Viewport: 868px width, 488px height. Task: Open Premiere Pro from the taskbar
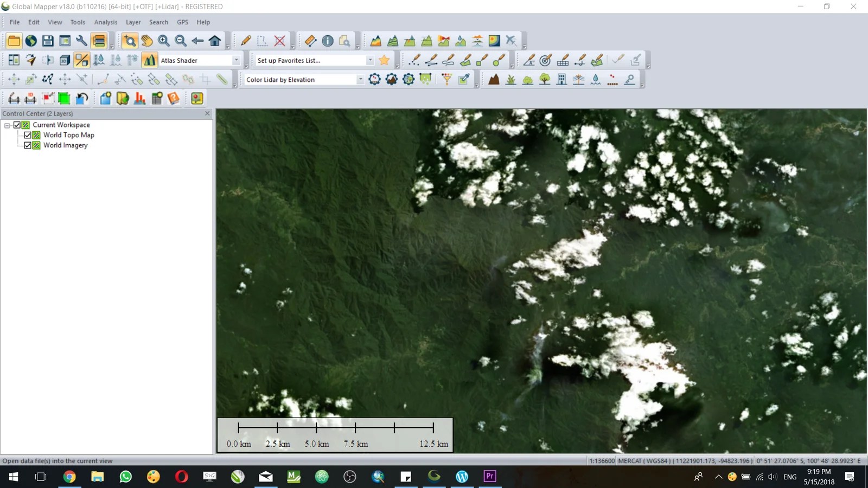[x=489, y=476]
